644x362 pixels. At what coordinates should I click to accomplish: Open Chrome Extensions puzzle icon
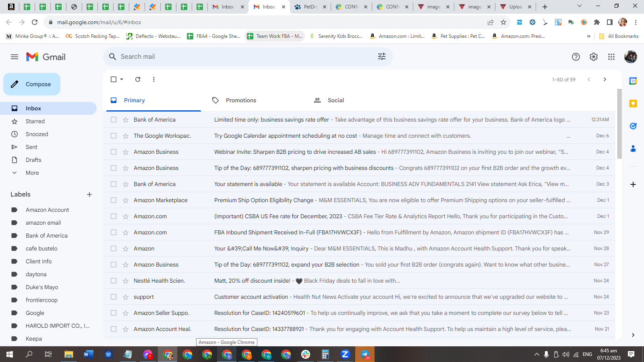click(x=597, y=22)
